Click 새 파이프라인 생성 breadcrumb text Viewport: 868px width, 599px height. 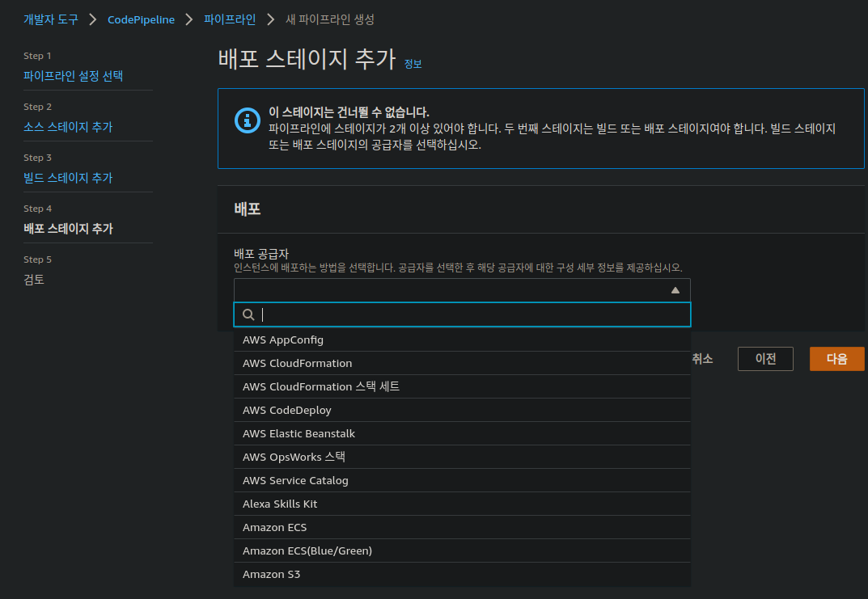[330, 19]
